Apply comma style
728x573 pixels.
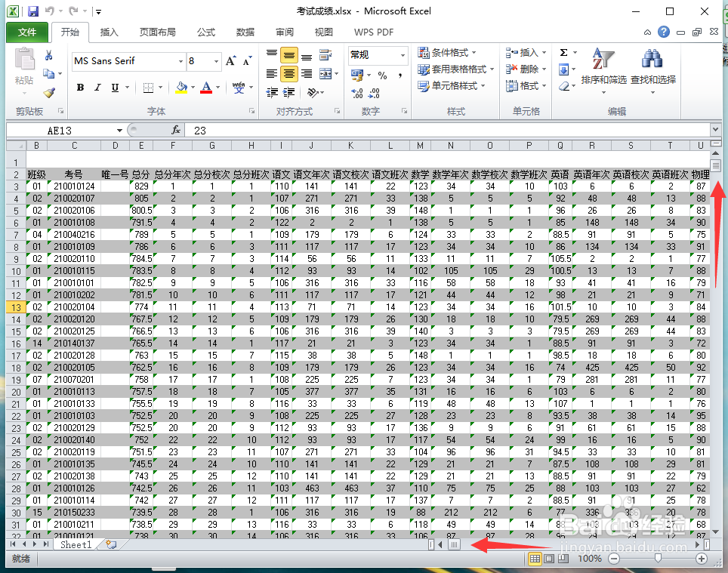point(399,75)
